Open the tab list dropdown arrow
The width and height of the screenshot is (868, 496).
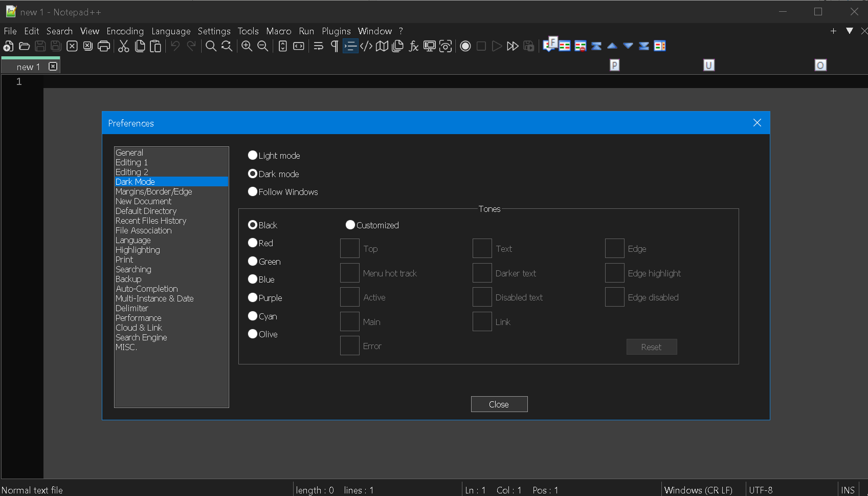point(850,31)
